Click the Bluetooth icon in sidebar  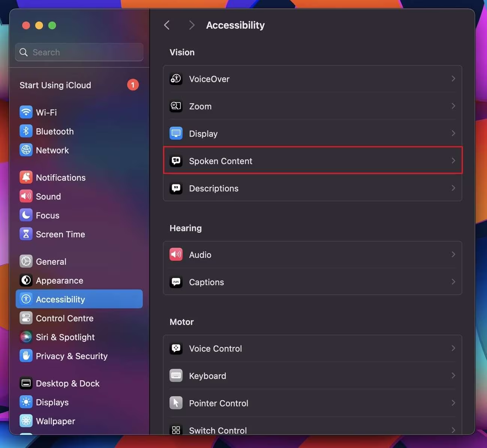click(25, 131)
